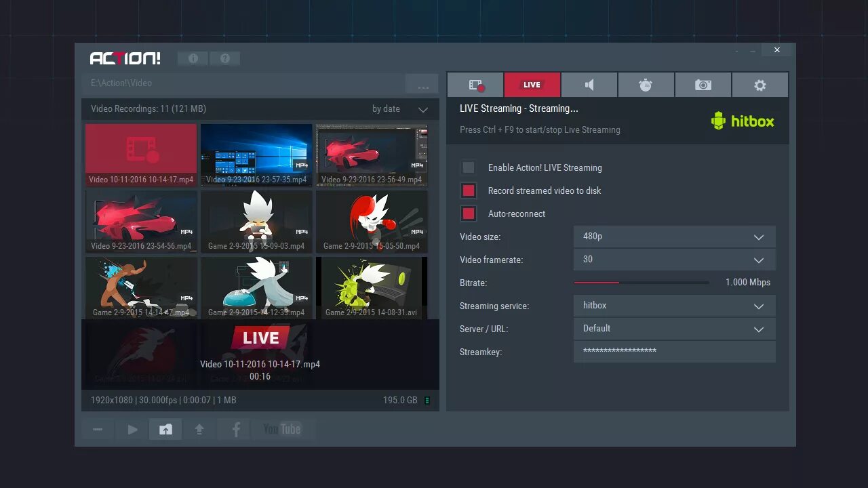The image size is (868, 488).
Task: Click the green disk space indicator icon
Action: [427, 401]
